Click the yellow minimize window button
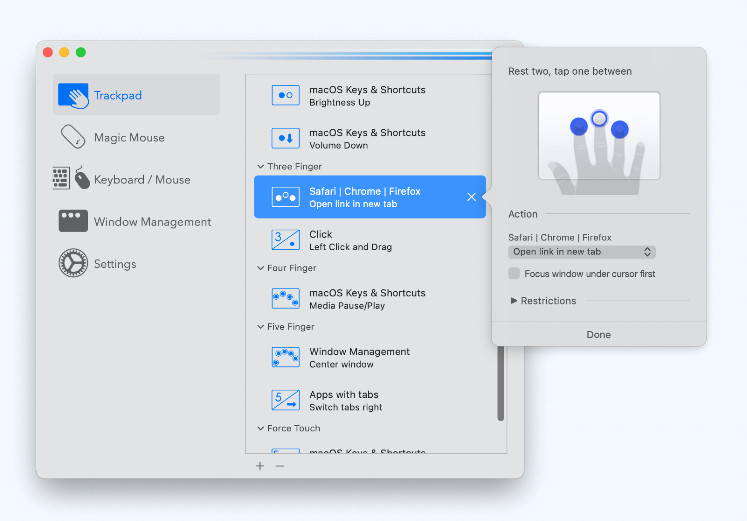Image resolution: width=747 pixels, height=521 pixels. point(64,52)
